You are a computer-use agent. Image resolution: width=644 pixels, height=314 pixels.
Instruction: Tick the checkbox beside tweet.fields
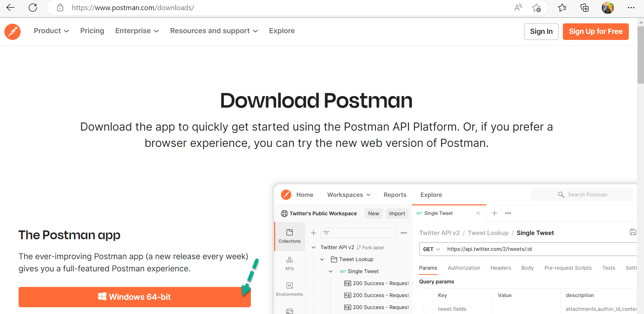pyautogui.click(x=426, y=309)
